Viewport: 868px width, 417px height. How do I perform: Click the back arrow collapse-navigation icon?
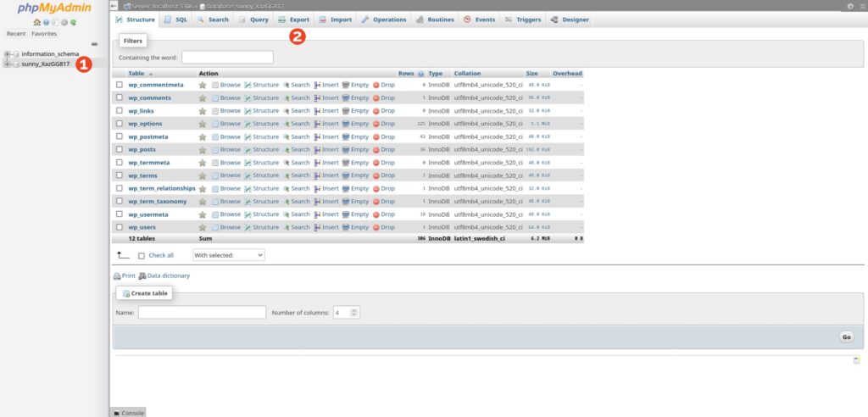click(114, 6)
